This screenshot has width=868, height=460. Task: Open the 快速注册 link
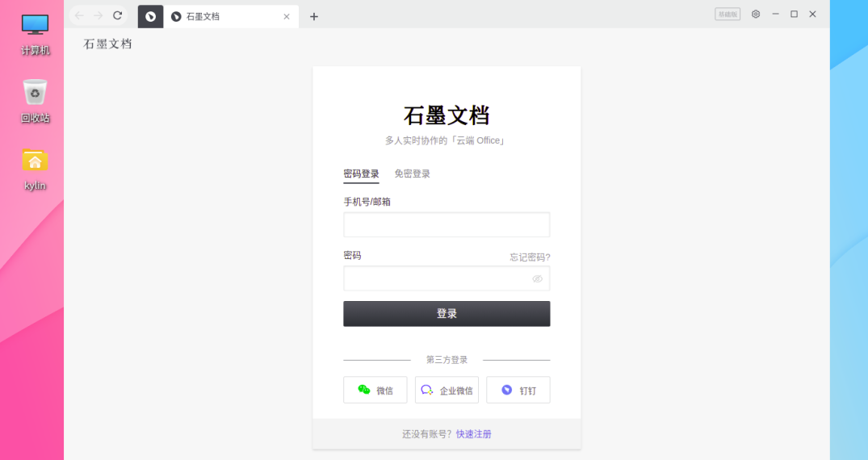473,434
